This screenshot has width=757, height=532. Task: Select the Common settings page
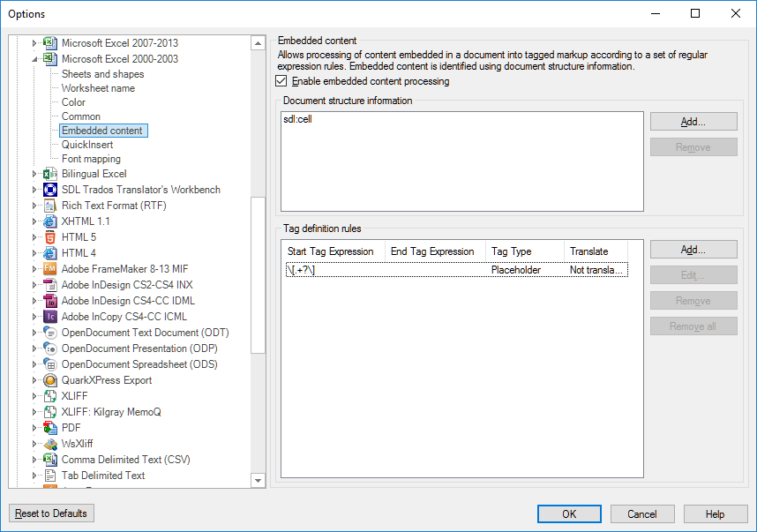pyautogui.click(x=80, y=116)
